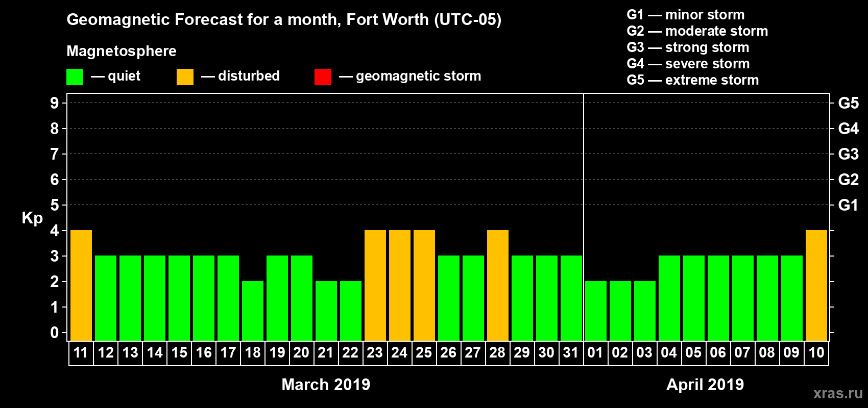The height and width of the screenshot is (408, 868).
Task: Click the '— quiet' legend label
Action: [x=115, y=76]
